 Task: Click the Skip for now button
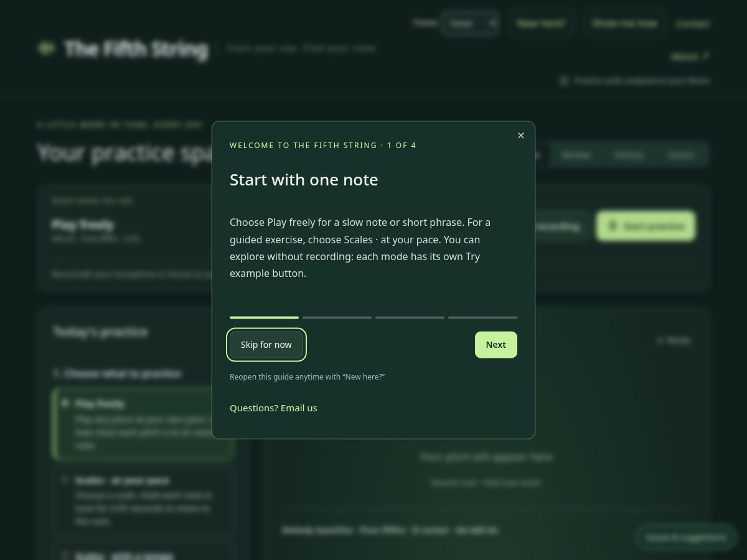[x=266, y=345]
